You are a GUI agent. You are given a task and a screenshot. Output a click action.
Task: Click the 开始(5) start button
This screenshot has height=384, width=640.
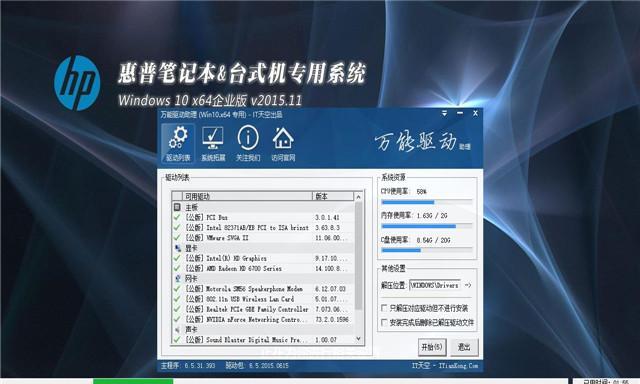point(432,347)
